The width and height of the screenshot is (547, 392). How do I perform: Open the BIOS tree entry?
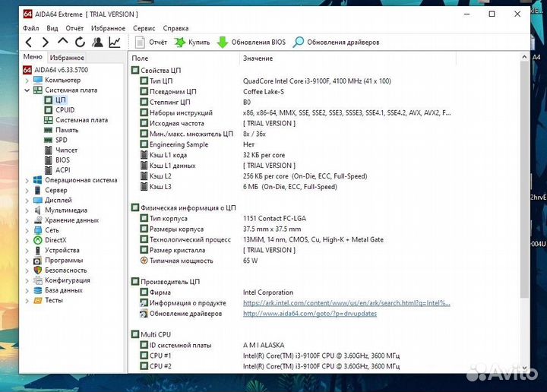[62, 160]
